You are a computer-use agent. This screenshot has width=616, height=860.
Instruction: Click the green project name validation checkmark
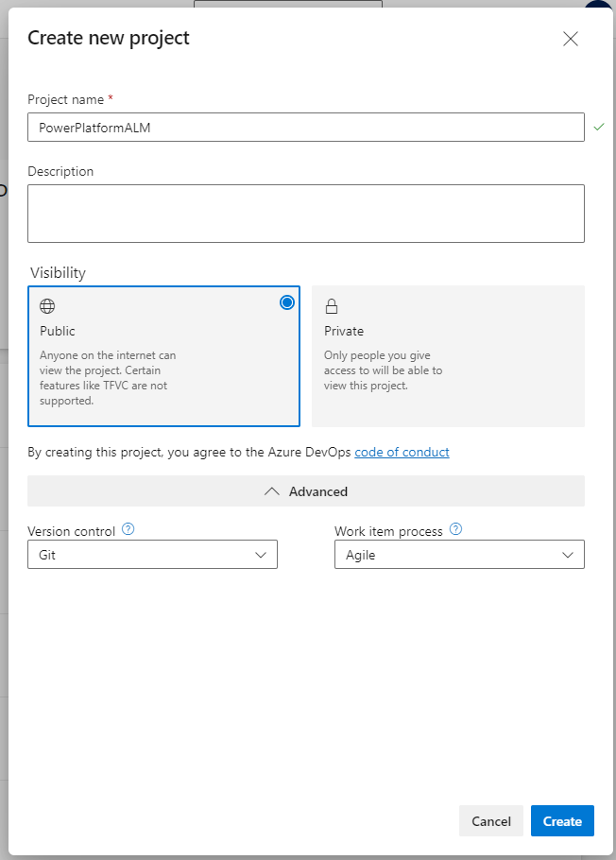(x=598, y=127)
